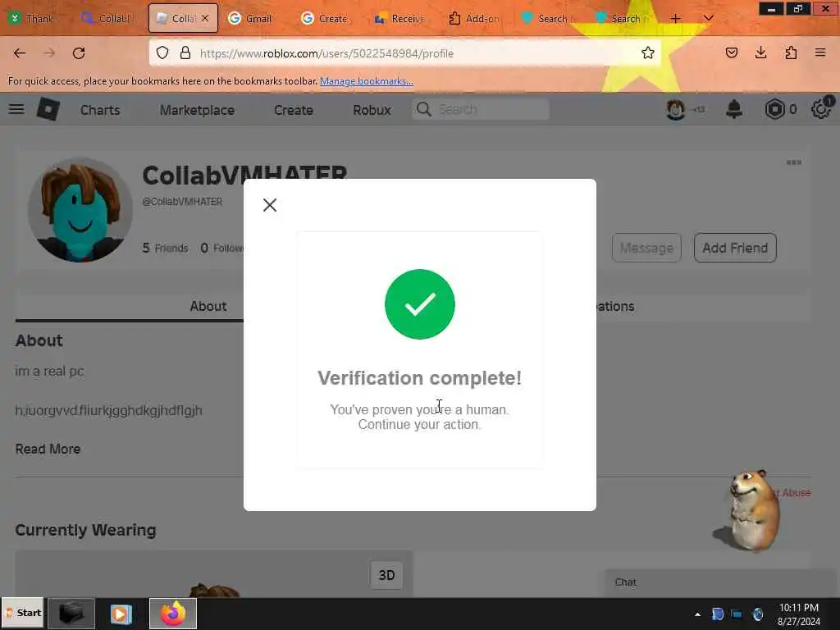Switch to the Add-on tab

click(x=473, y=18)
